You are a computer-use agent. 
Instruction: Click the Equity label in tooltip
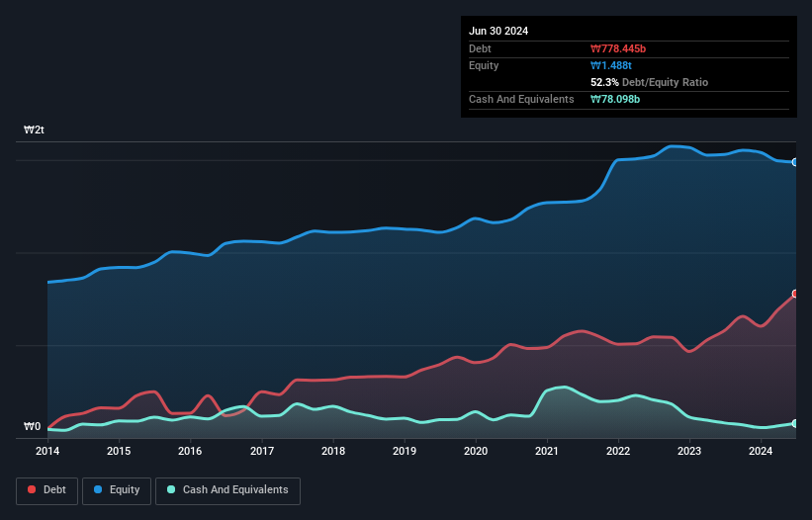coord(484,65)
